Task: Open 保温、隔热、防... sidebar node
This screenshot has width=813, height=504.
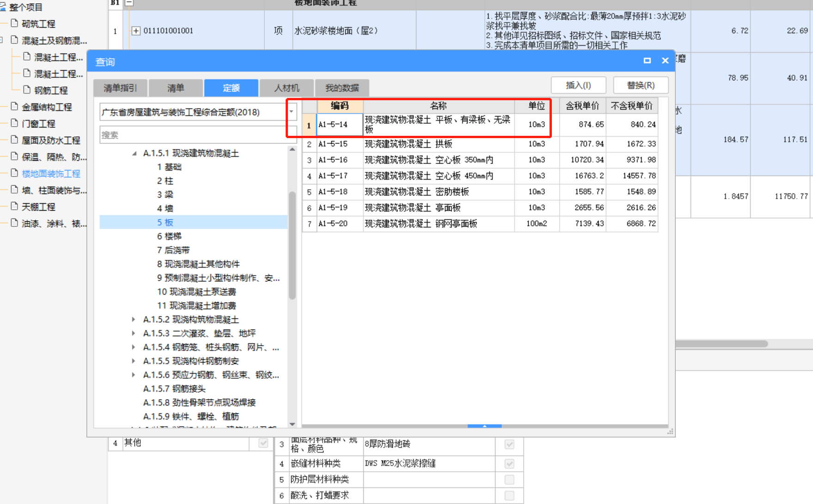Action: tap(54, 157)
